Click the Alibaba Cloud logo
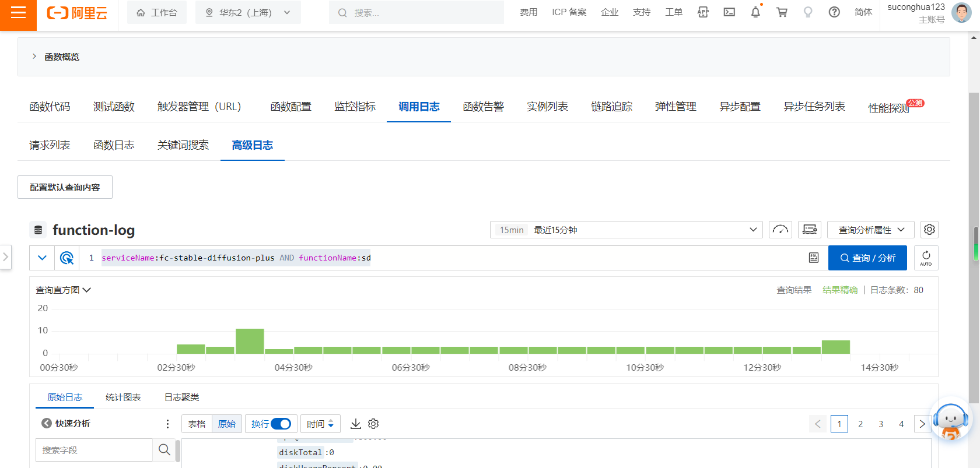 point(77,13)
